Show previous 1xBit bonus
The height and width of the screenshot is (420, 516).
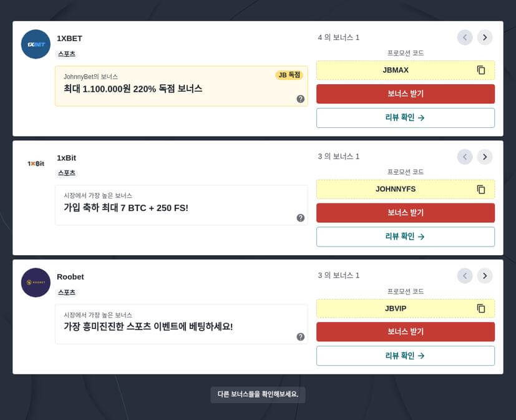click(x=465, y=157)
